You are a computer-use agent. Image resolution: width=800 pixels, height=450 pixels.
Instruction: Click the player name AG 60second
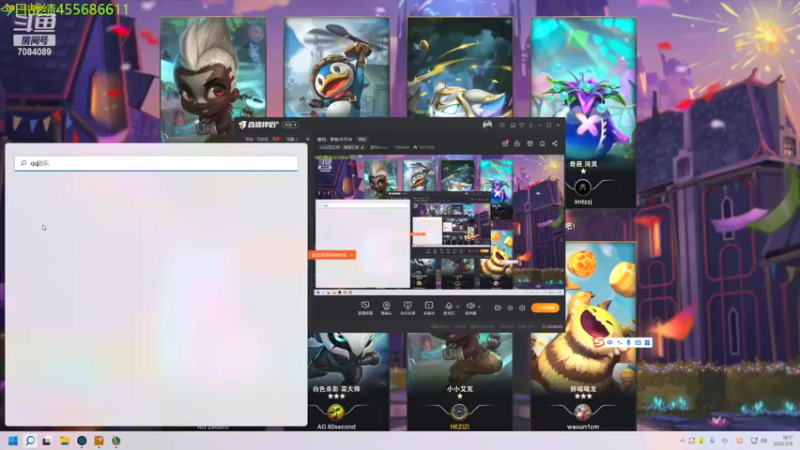coord(336,427)
